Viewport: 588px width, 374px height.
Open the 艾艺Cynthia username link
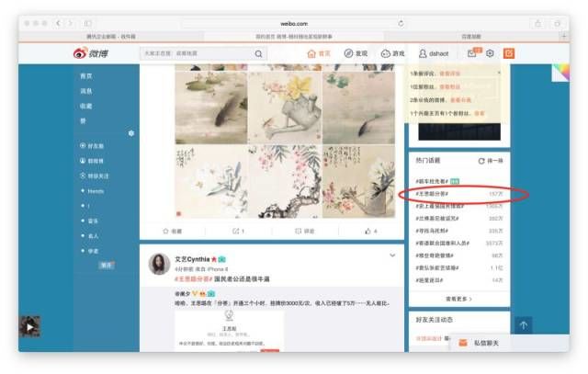[192, 259]
